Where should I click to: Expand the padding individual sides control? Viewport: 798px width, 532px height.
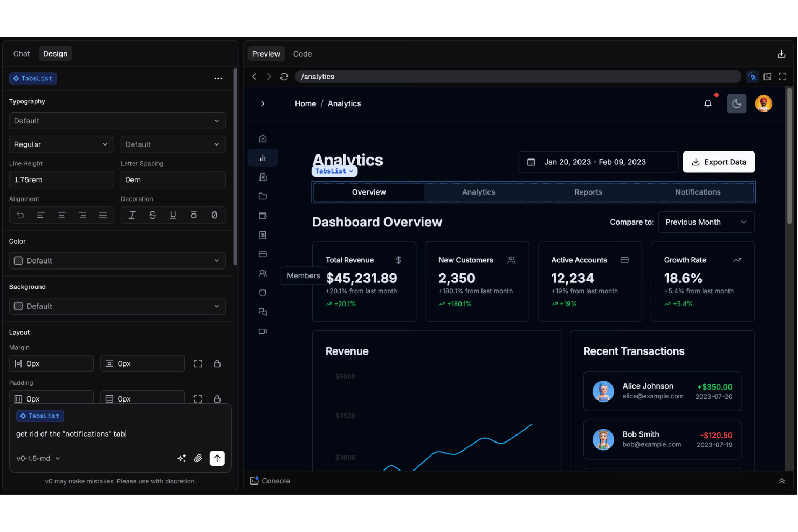pyautogui.click(x=198, y=399)
